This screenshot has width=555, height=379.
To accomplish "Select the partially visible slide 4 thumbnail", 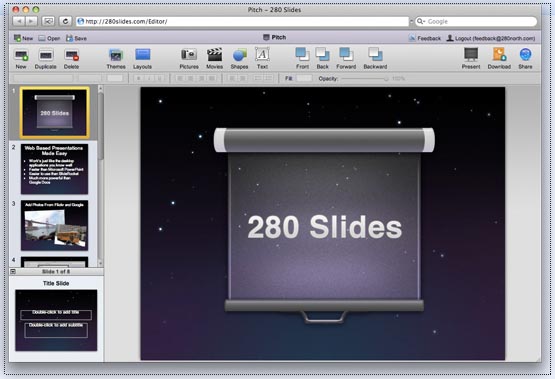I will [x=55, y=262].
